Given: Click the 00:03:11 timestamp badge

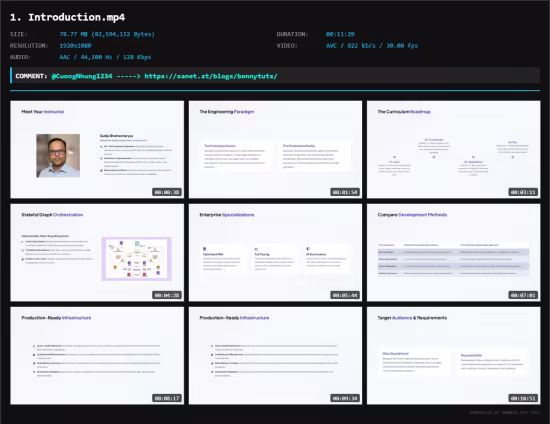Looking at the screenshot, I should click(x=523, y=192).
